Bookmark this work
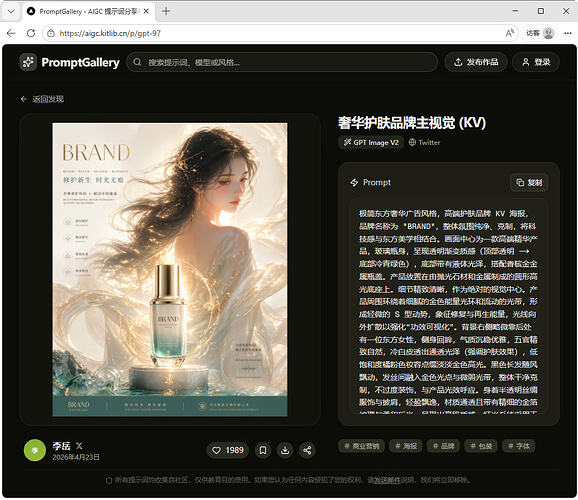Screen dimensions: 578x500 [263, 450]
